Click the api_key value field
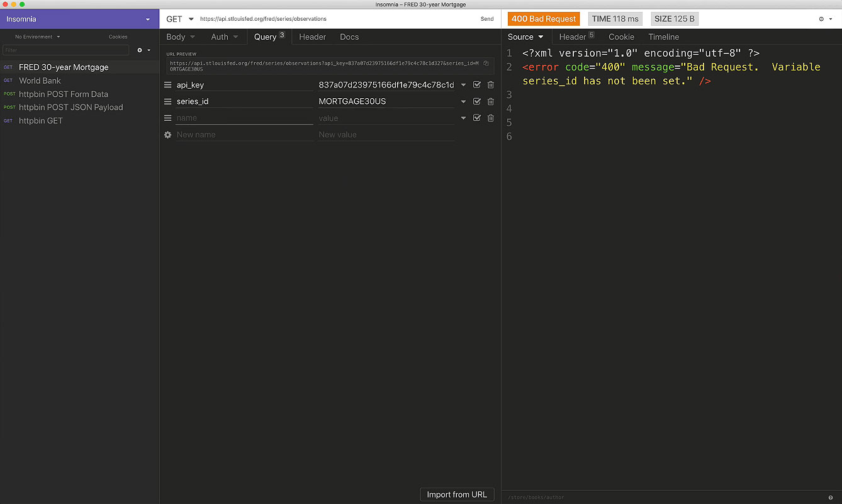842x504 pixels. 386,85
